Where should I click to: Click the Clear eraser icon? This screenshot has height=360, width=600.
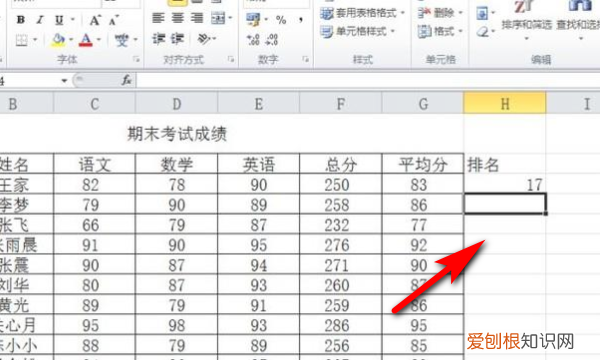point(483,31)
